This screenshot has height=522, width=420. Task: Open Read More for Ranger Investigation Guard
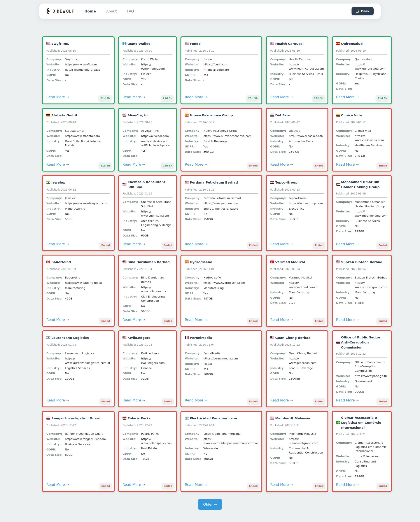[x=58, y=484]
